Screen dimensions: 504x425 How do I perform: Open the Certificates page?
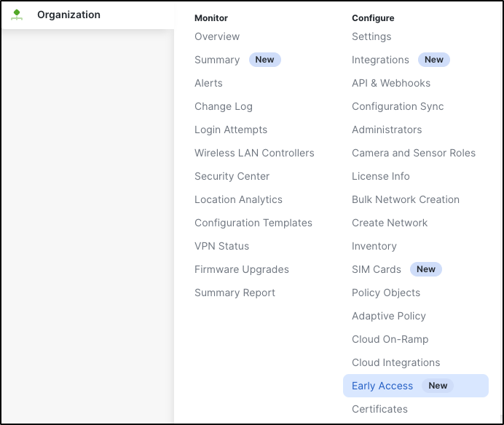pyautogui.click(x=379, y=409)
